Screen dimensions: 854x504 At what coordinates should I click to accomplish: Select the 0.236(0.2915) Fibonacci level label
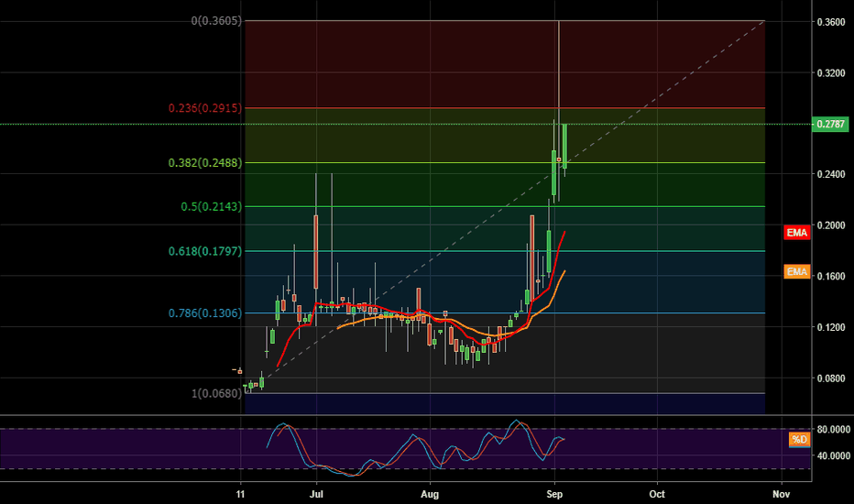pyautogui.click(x=204, y=108)
